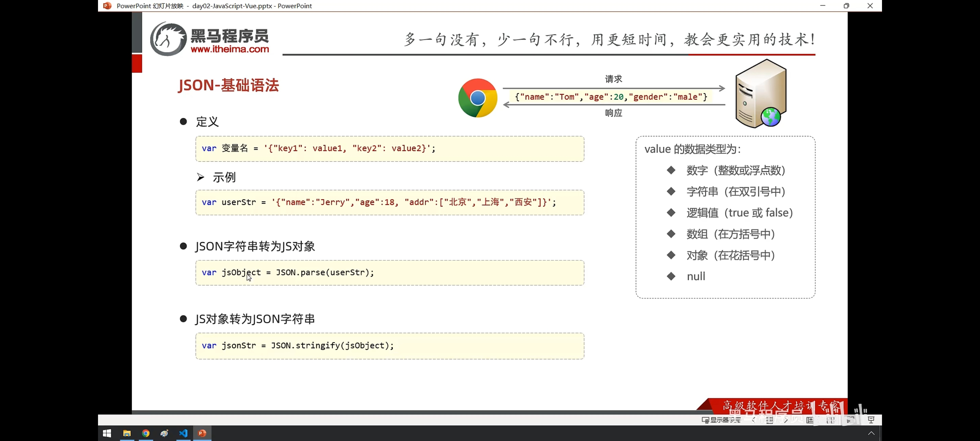This screenshot has width=980, height=441.
Task: Click the www.itheima.com text
Action: coord(230,49)
